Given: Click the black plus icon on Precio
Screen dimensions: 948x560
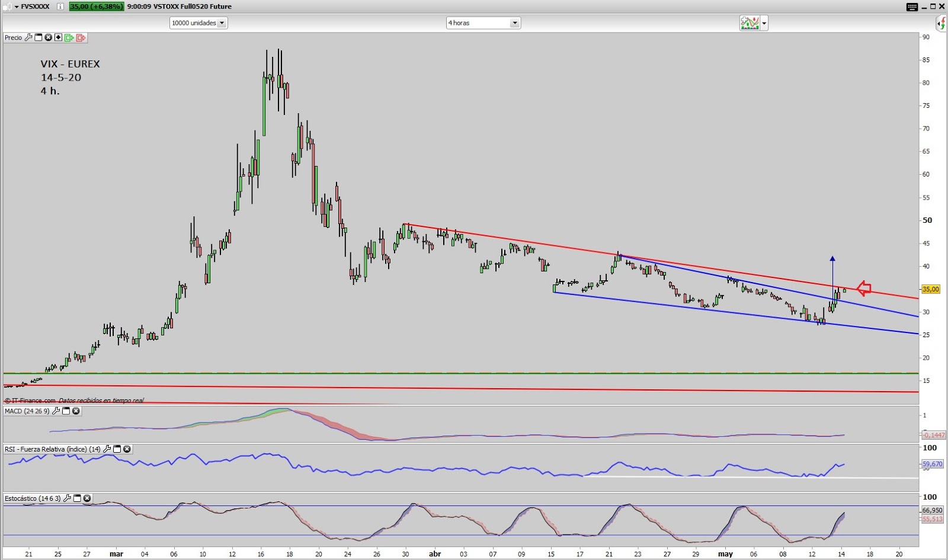Looking at the screenshot, I should [59, 37].
